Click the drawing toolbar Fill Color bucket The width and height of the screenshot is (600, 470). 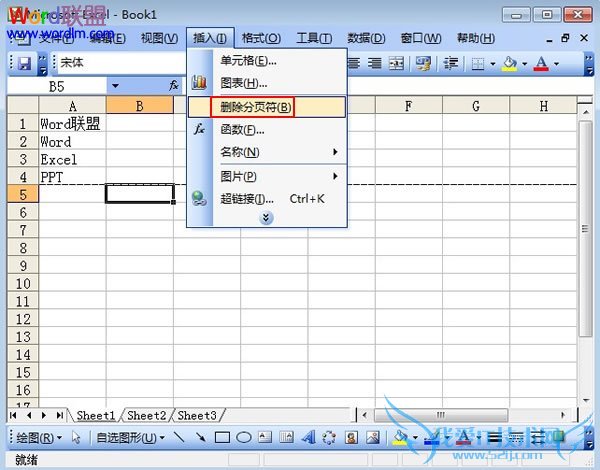click(x=400, y=437)
